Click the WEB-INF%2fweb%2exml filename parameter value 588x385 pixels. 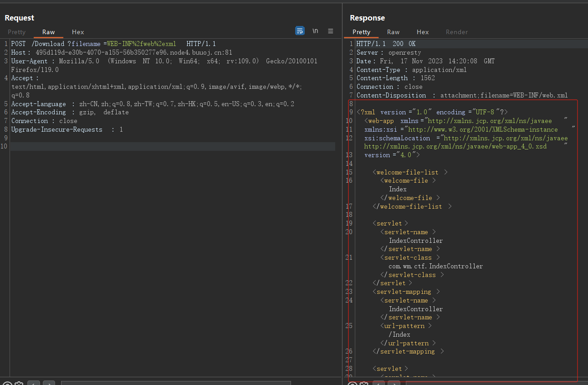142,44
